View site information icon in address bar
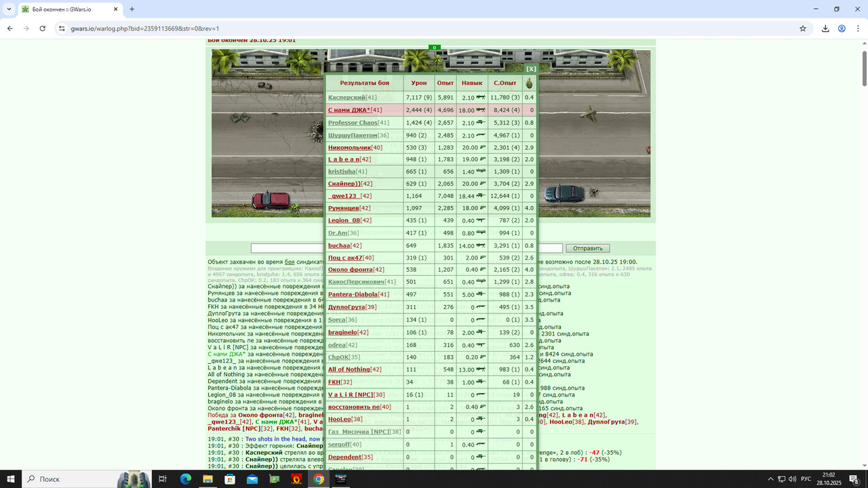 [x=62, y=28]
